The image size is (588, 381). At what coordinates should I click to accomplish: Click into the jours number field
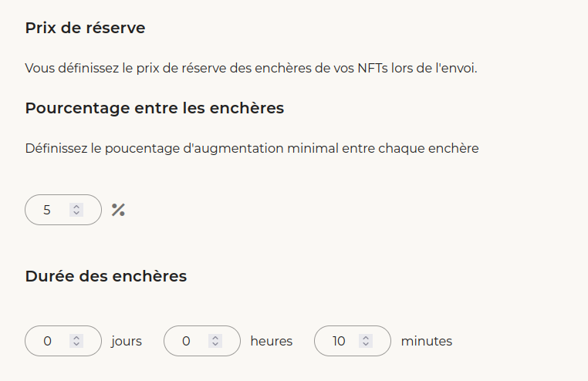click(48, 341)
